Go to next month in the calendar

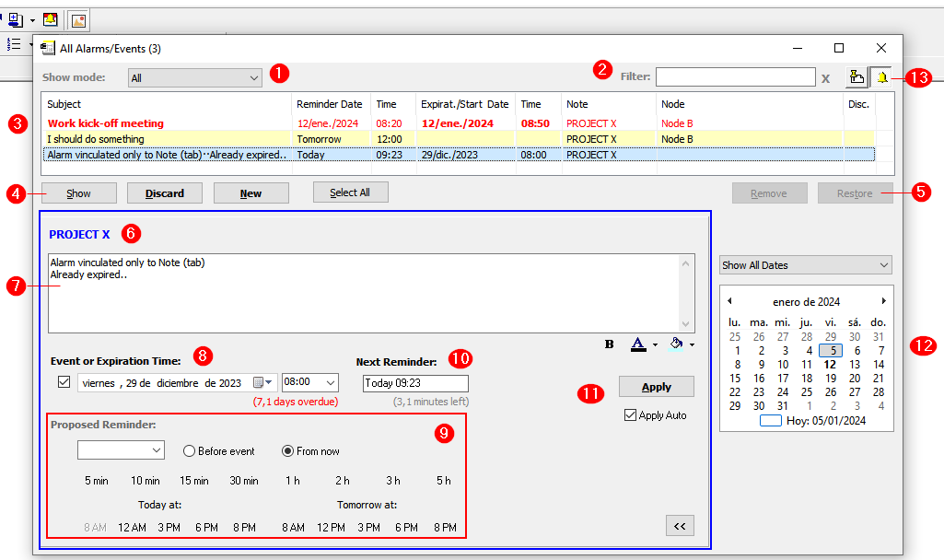pos(883,301)
